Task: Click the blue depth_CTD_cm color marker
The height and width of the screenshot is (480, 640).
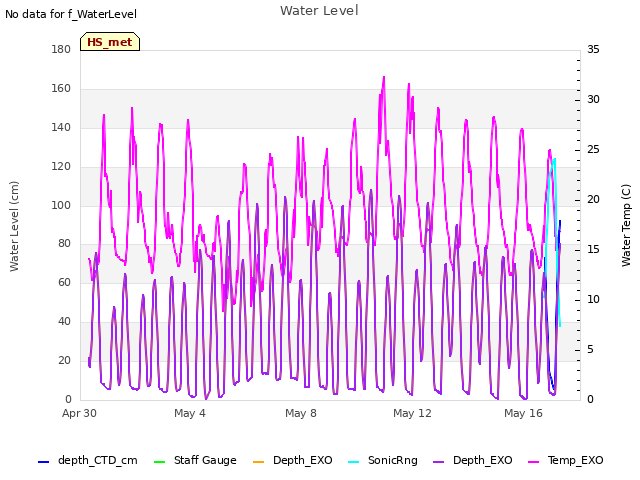Action: [43, 462]
